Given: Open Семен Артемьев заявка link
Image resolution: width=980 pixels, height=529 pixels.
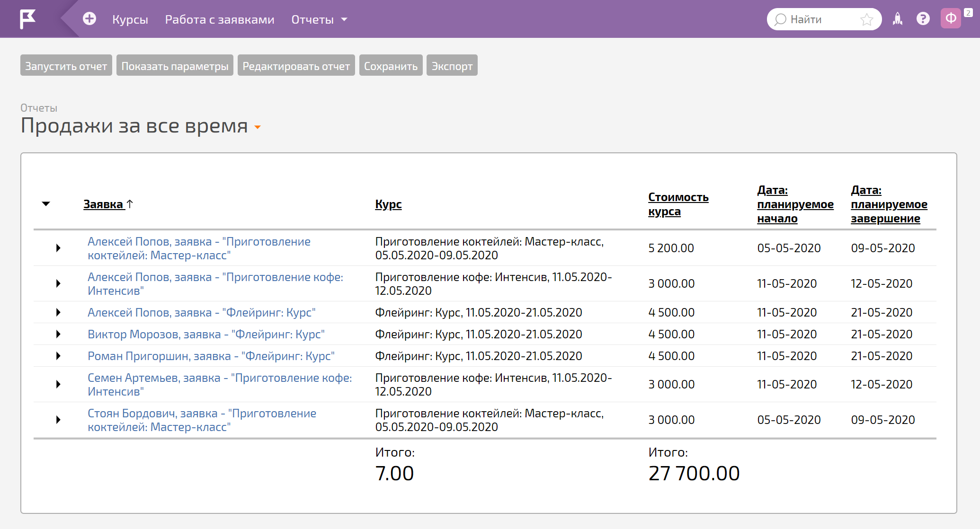Looking at the screenshot, I should 220,384.
